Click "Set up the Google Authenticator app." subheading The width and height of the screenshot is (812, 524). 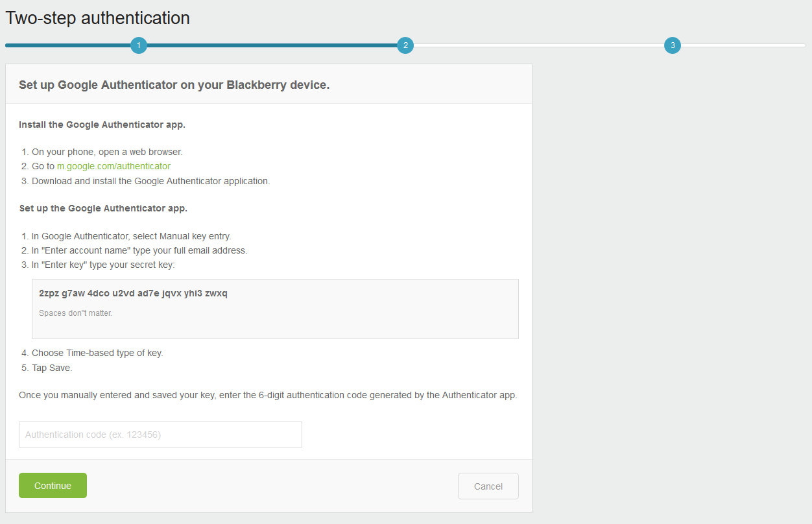(103, 208)
